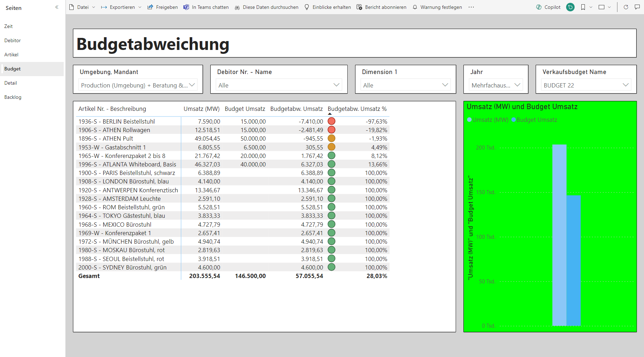Open the comments icon
The height and width of the screenshot is (357, 644).
click(x=637, y=7)
